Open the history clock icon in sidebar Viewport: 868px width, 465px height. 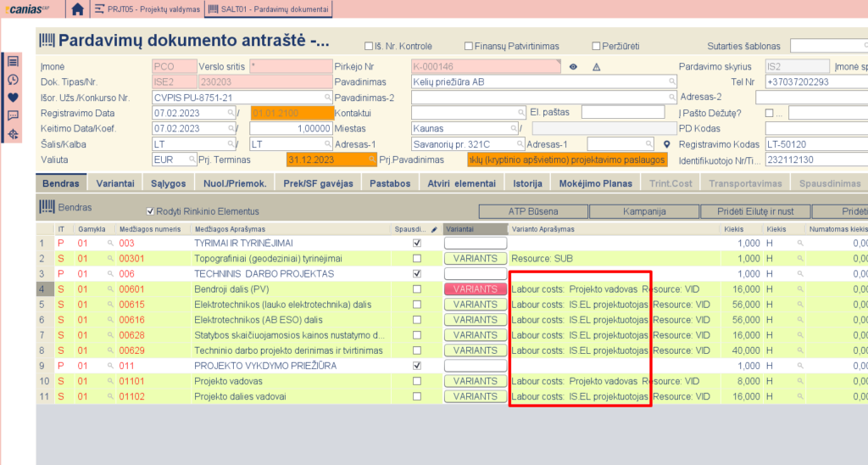pos(13,80)
